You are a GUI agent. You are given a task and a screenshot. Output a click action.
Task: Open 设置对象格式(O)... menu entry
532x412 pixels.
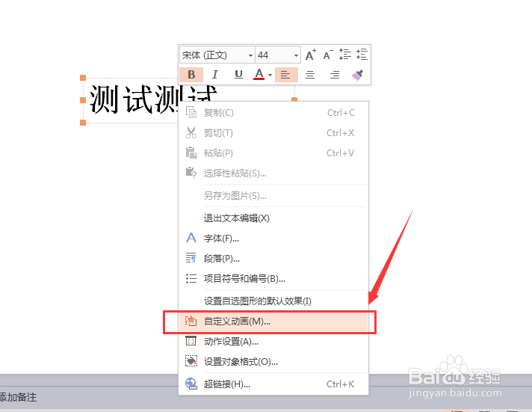pyautogui.click(x=273, y=362)
